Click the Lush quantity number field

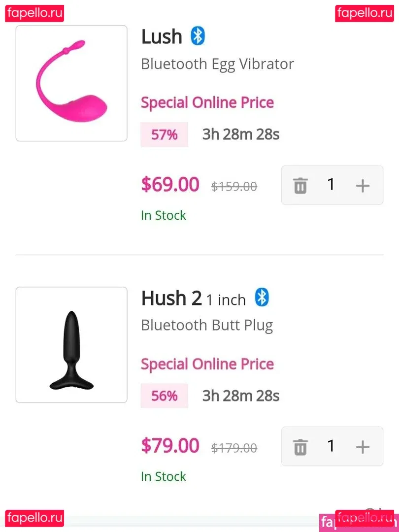[331, 185]
